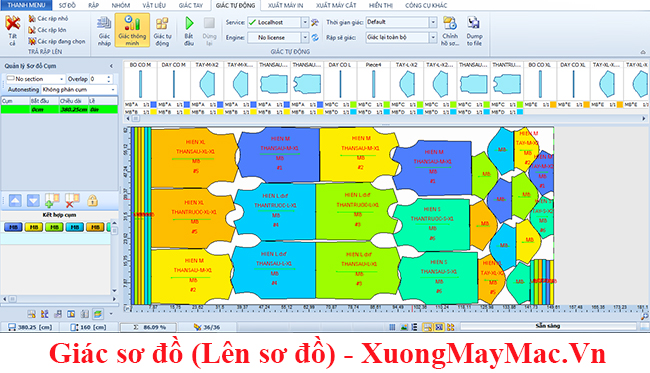Move section down with arrow icon
Screen dimensions: 650x373
(x=33, y=201)
